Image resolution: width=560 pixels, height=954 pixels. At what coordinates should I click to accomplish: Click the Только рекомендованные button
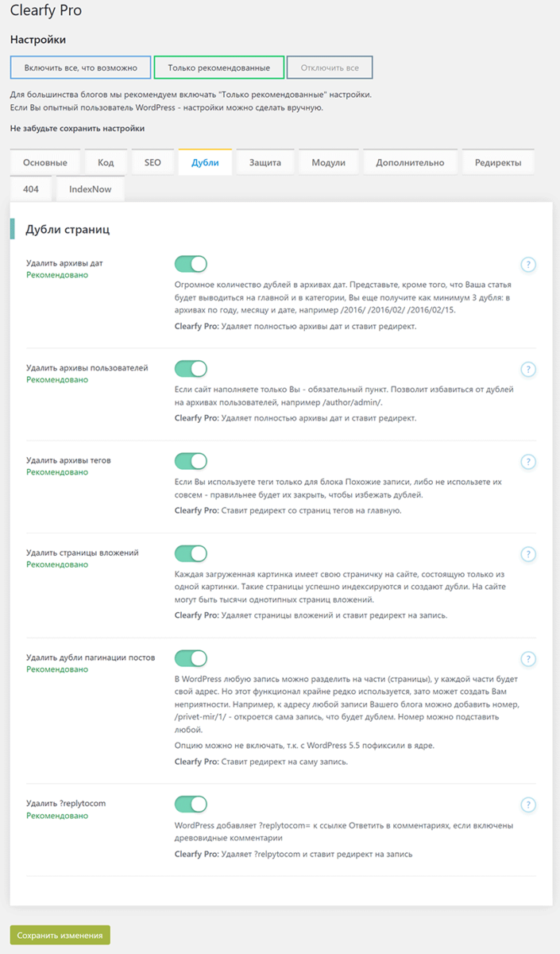click(218, 68)
